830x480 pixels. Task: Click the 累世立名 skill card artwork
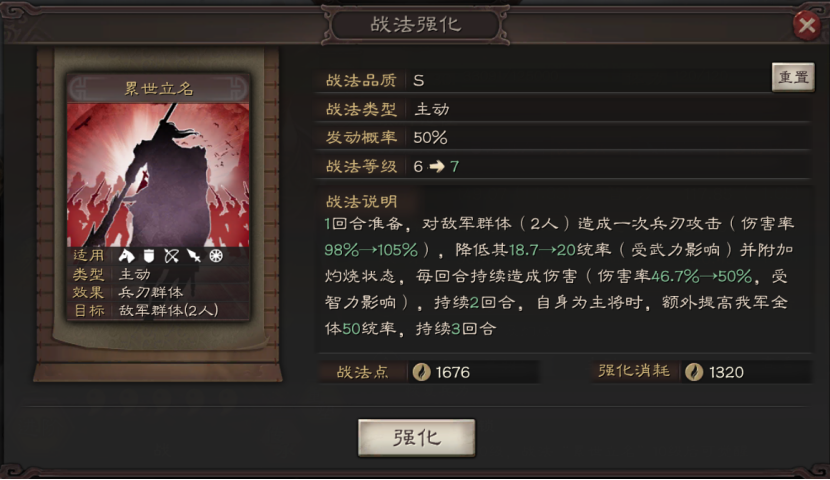point(158,175)
